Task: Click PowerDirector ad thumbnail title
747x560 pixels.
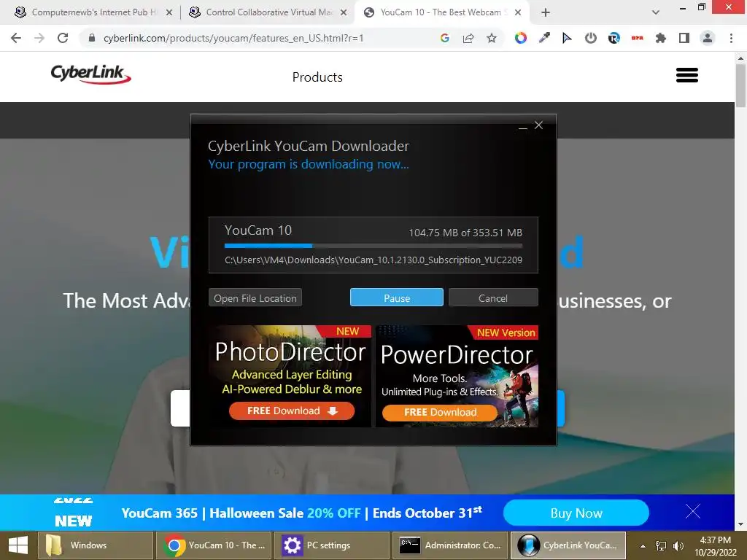Action: tap(457, 355)
